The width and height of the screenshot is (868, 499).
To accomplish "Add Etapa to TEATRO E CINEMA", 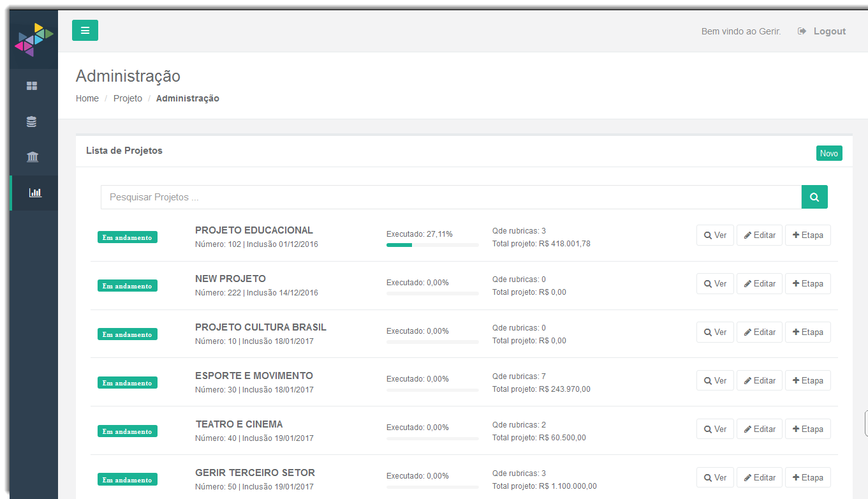I will 808,429.
